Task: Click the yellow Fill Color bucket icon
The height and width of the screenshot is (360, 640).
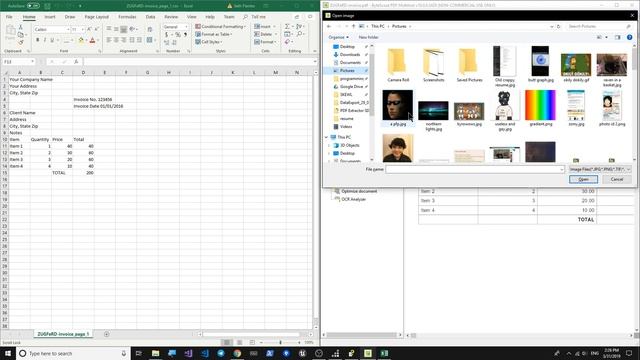Action: click(x=81, y=40)
